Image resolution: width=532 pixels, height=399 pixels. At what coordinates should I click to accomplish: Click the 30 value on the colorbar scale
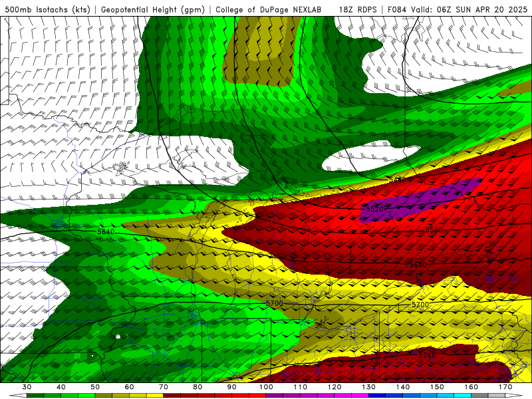pyautogui.click(x=27, y=387)
